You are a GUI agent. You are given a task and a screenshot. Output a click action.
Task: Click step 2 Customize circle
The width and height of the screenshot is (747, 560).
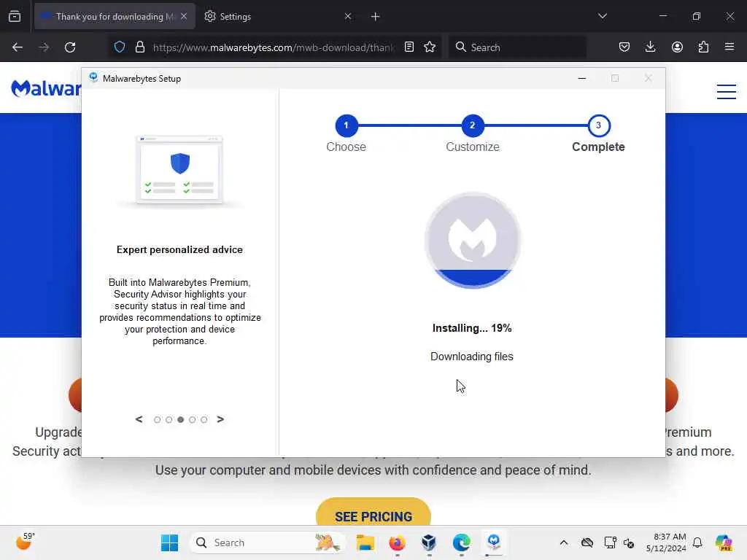473,125
